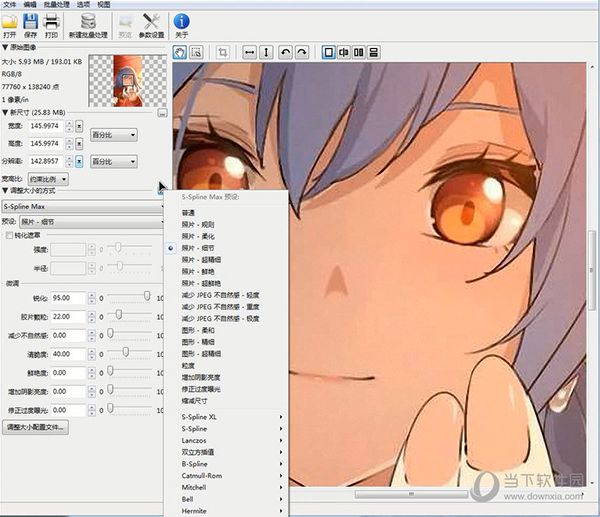Click the 调整大小配置文件... button
600x517 pixels.
[36, 427]
